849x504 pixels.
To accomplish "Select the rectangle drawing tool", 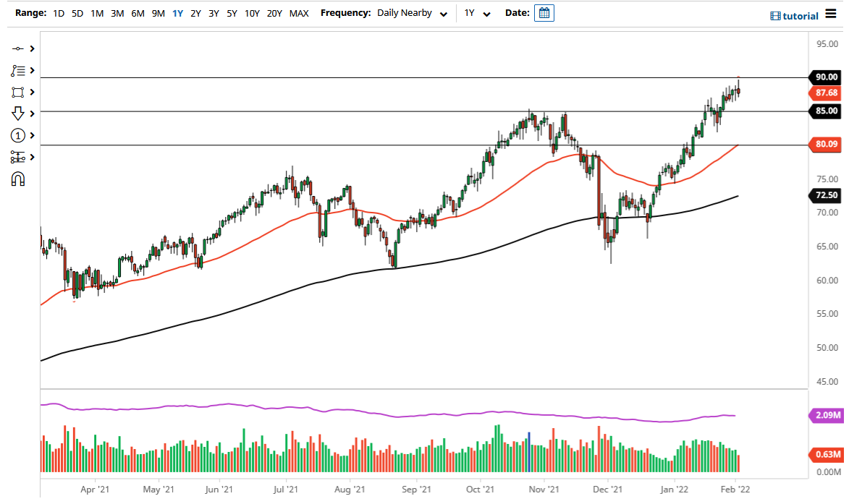I will (20, 92).
